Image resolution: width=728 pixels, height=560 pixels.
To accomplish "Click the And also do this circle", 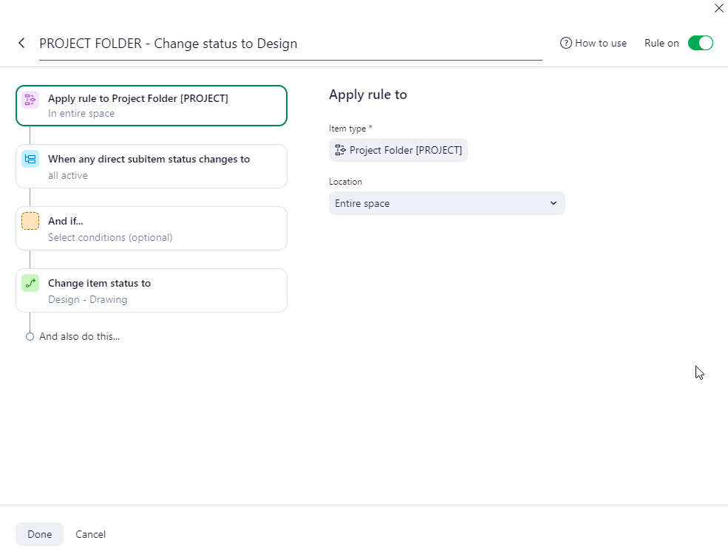I will (30, 336).
